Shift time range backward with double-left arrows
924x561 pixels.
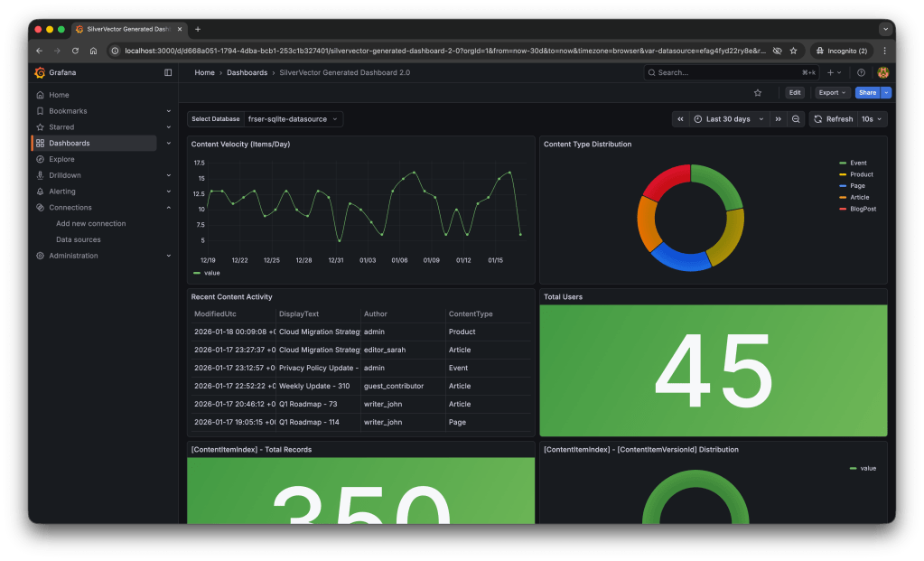[681, 119]
